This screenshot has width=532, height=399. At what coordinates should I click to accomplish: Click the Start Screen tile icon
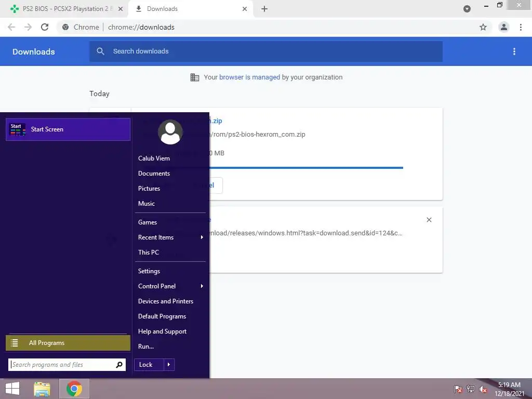click(x=18, y=129)
